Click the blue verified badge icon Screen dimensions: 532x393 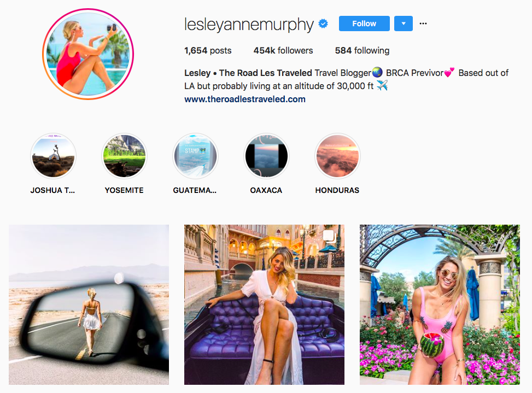pos(323,24)
